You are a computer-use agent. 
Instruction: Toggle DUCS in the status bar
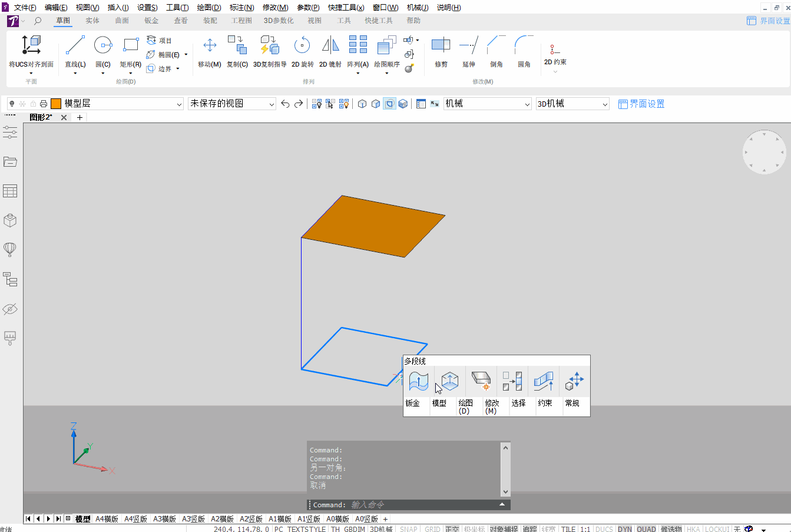[604, 529]
